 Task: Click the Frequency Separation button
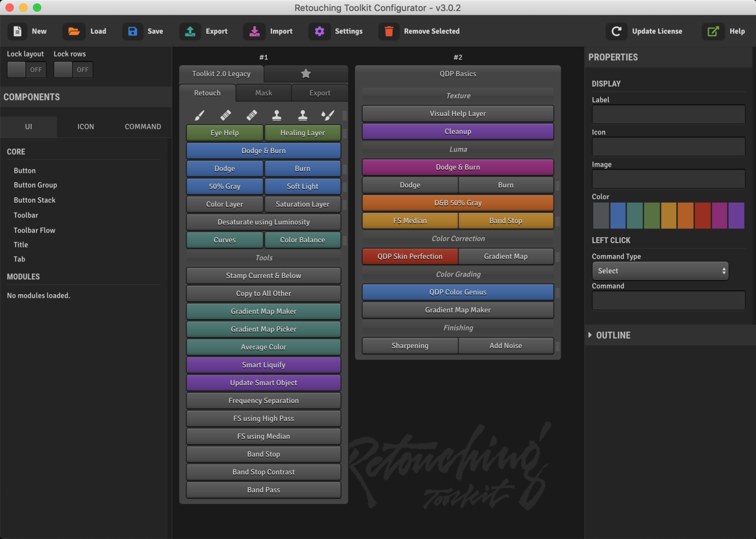[x=263, y=400]
